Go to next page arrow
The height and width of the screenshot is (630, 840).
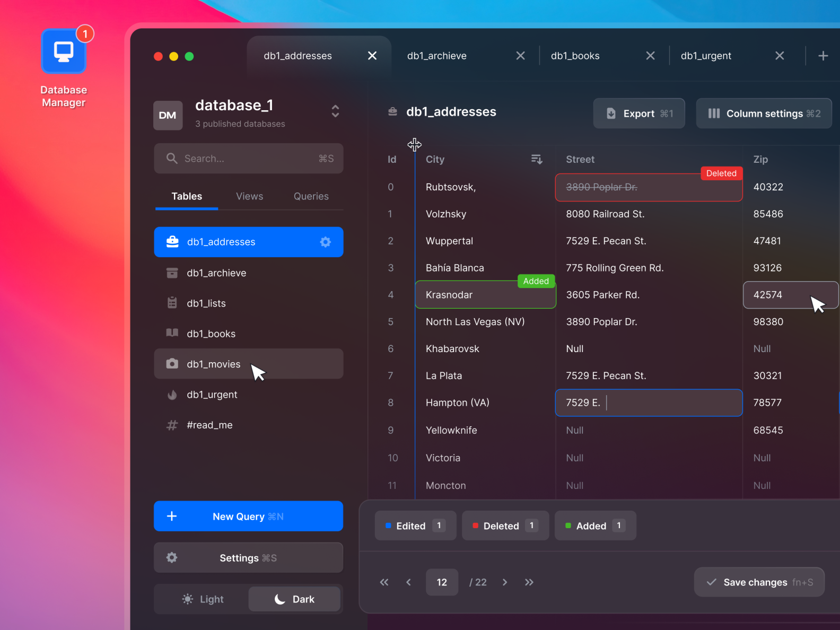[505, 582]
